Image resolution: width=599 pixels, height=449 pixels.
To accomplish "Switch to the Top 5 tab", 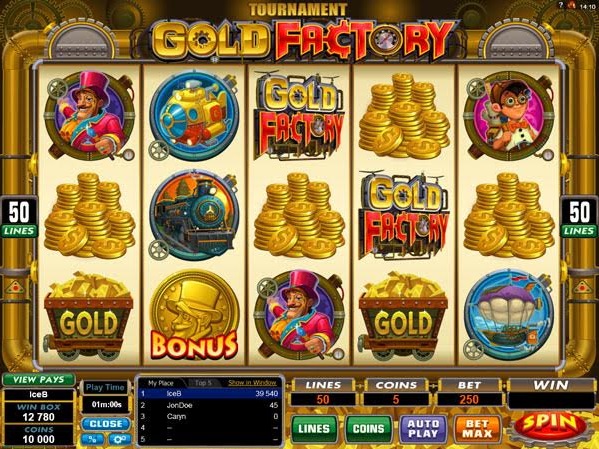I will (203, 383).
